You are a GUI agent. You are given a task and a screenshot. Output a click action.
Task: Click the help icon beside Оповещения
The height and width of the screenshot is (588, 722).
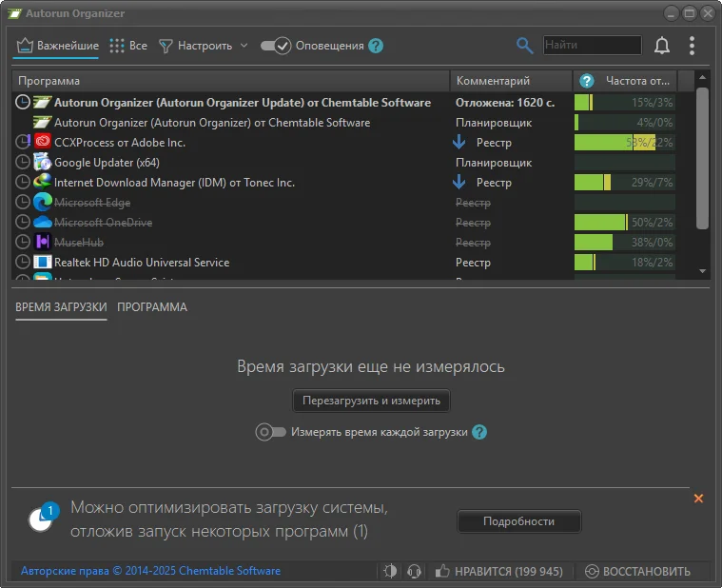coord(376,46)
